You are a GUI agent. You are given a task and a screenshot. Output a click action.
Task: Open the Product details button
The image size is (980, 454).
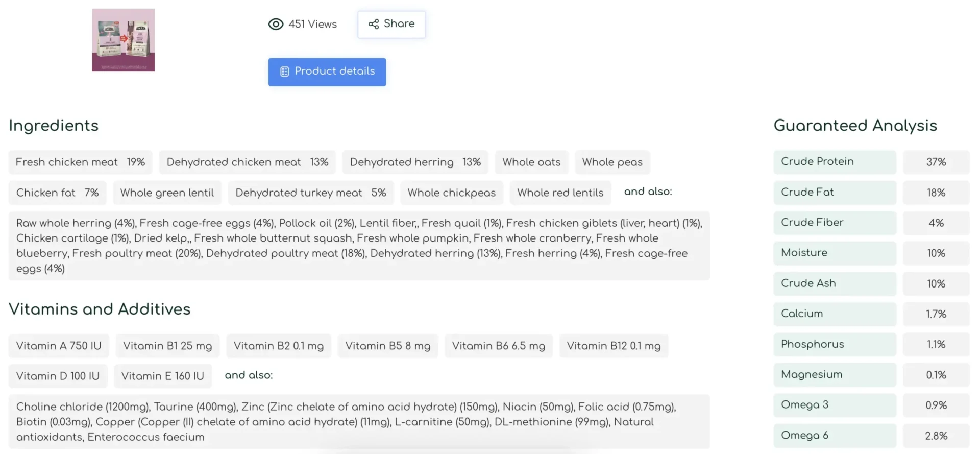(327, 71)
